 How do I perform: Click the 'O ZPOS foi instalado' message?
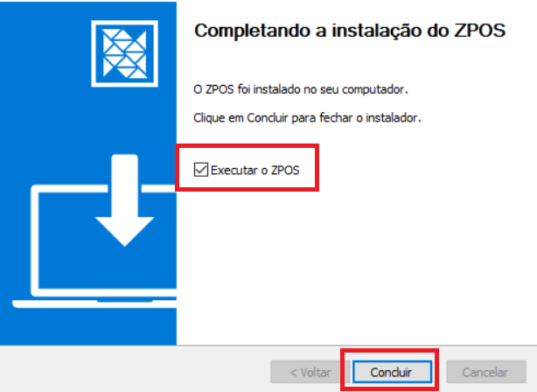tap(301, 90)
